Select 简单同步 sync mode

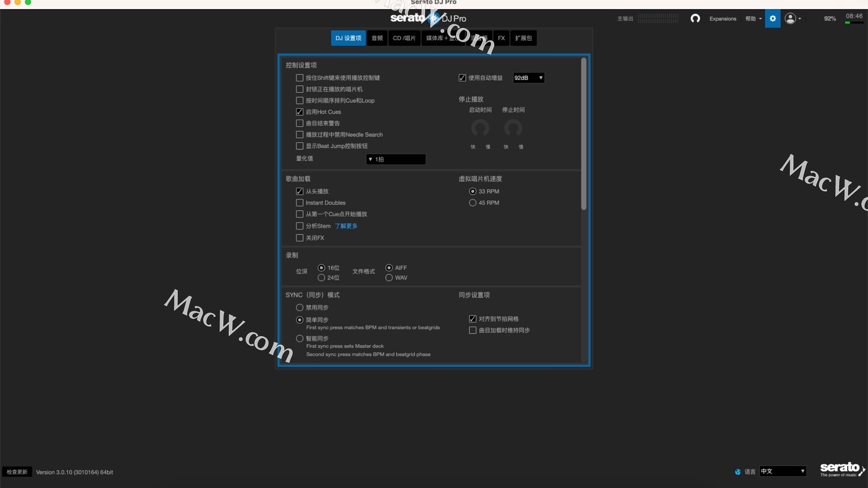point(299,319)
